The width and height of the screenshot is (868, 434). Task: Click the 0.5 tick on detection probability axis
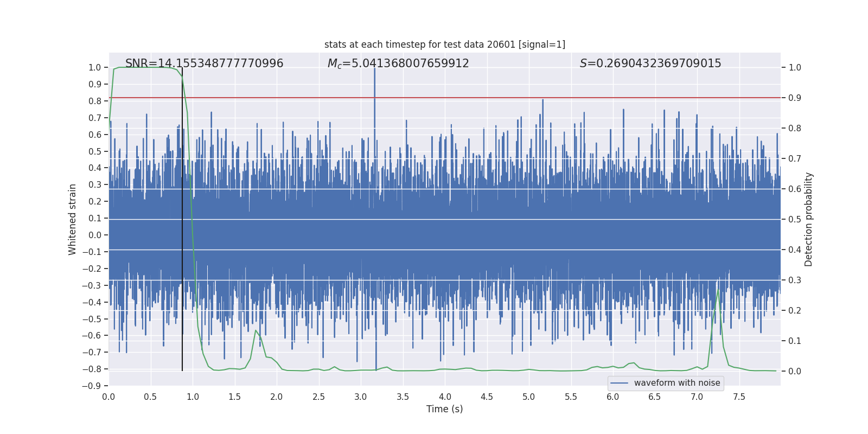[795, 220]
